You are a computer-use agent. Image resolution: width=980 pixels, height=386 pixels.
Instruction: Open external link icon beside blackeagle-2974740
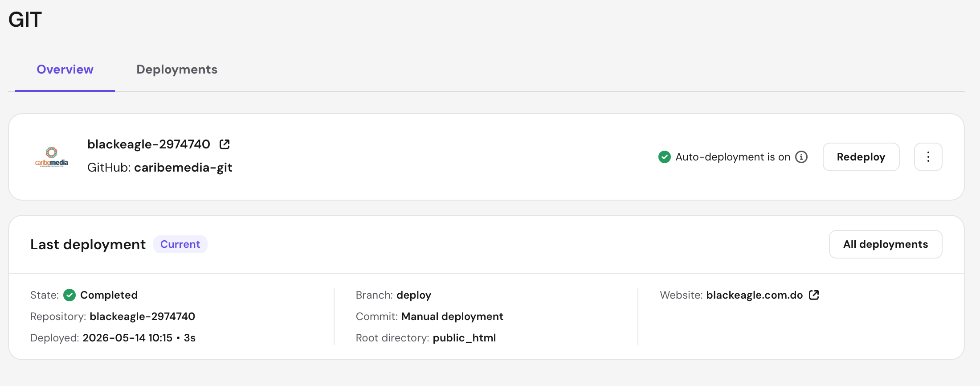point(225,144)
